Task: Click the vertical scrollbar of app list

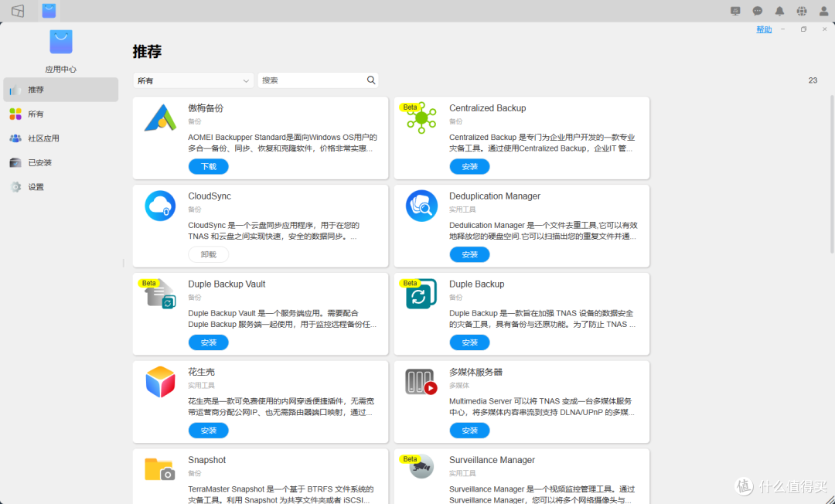Action: pos(832,175)
